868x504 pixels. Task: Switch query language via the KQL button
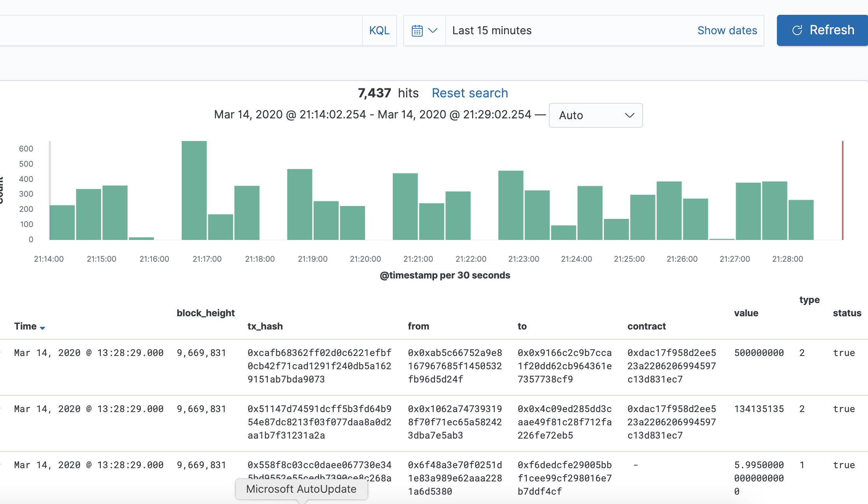click(379, 30)
